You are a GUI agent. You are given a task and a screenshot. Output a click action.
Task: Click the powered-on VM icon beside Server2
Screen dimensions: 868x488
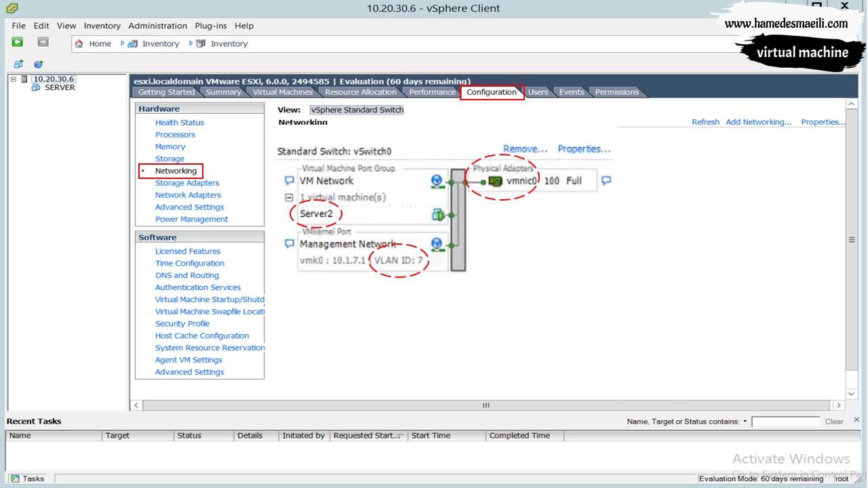coord(438,215)
